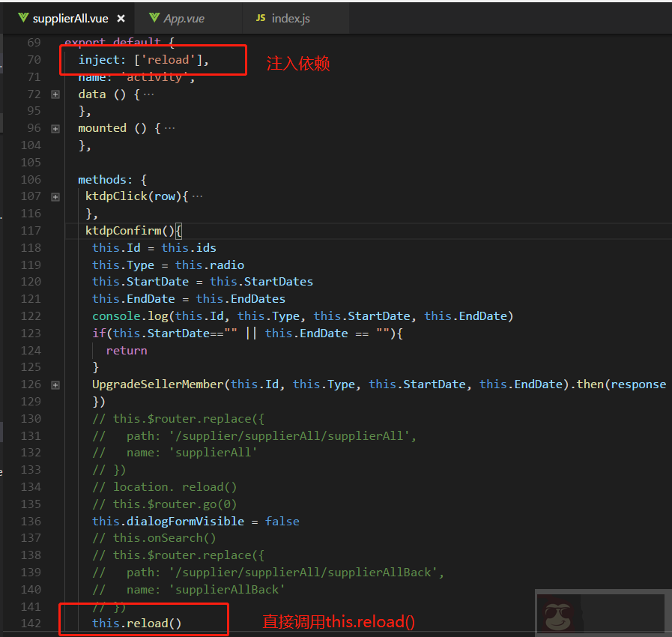Screen dimensions: 672x637
Task: Switch to the App.vue tab
Action: pos(184,18)
